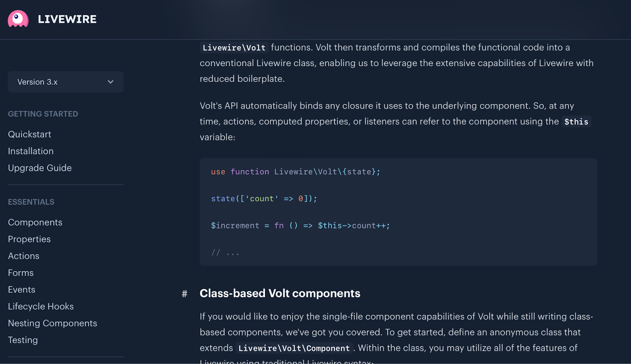
Task: Go to the Events documentation link
Action: click(22, 290)
